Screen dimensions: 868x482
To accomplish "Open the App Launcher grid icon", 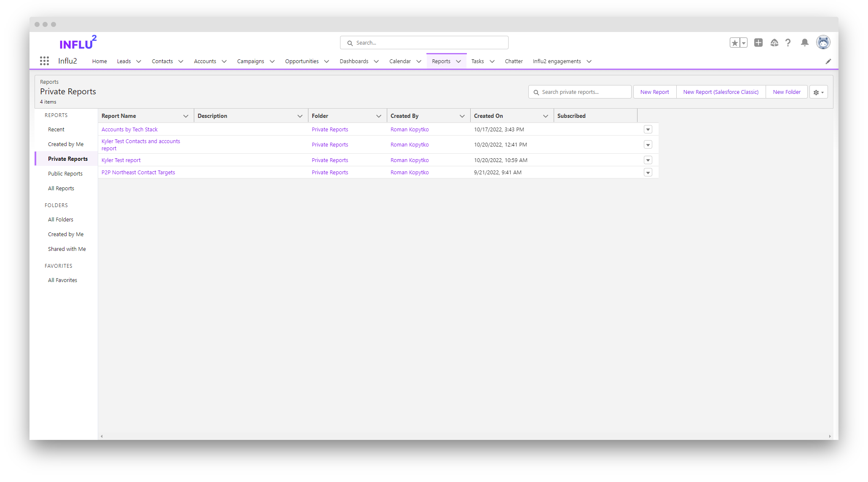I will point(44,61).
